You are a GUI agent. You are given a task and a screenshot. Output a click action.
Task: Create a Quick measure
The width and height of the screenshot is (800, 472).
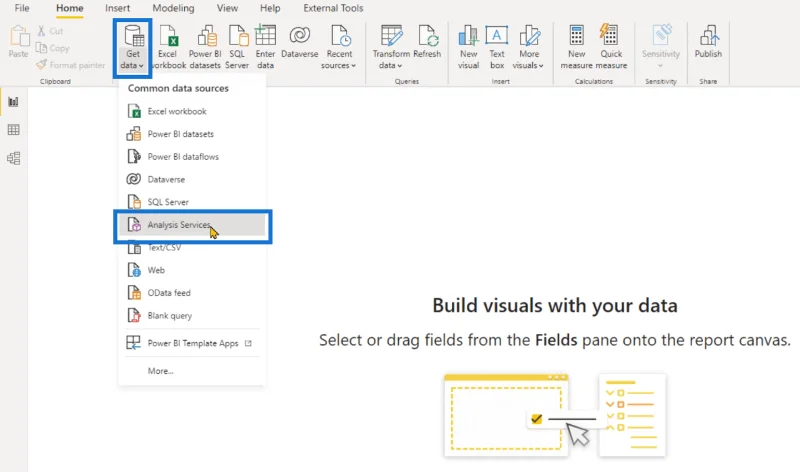pyautogui.click(x=611, y=47)
